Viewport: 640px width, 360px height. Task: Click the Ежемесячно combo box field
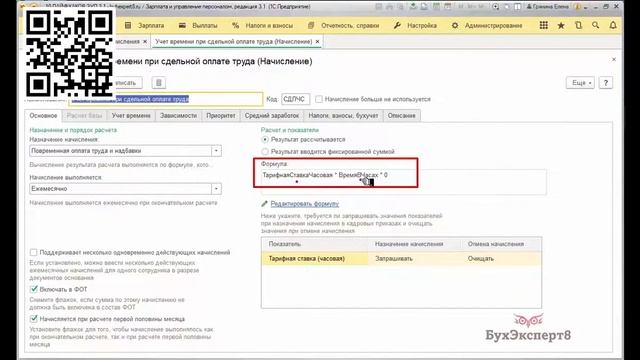120,189
